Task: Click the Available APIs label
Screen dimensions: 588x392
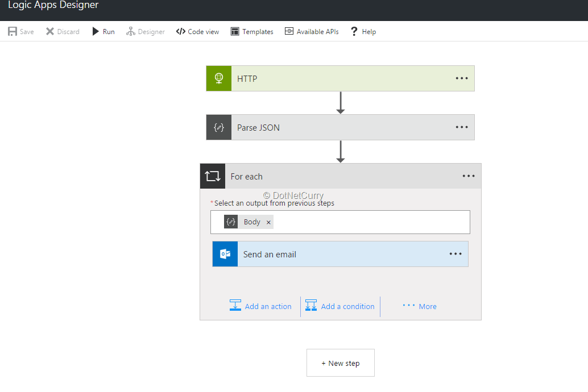Action: (318, 32)
